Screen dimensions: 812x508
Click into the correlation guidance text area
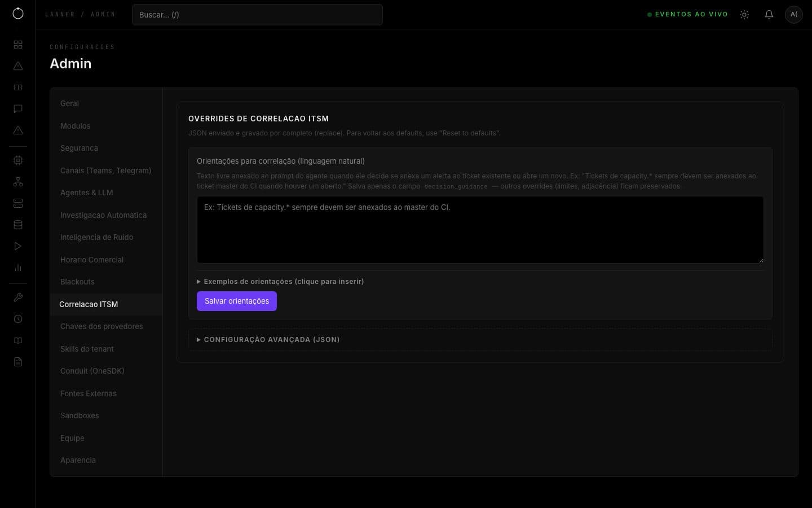pyautogui.click(x=480, y=230)
